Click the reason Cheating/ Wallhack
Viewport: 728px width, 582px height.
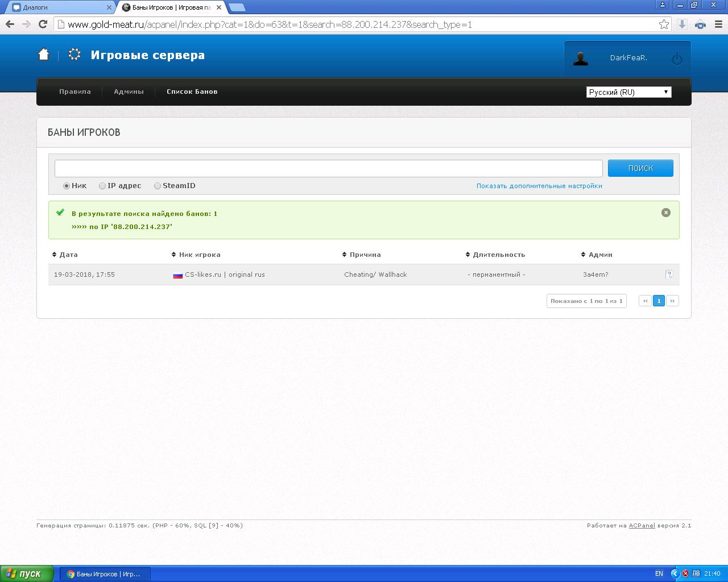click(x=375, y=275)
